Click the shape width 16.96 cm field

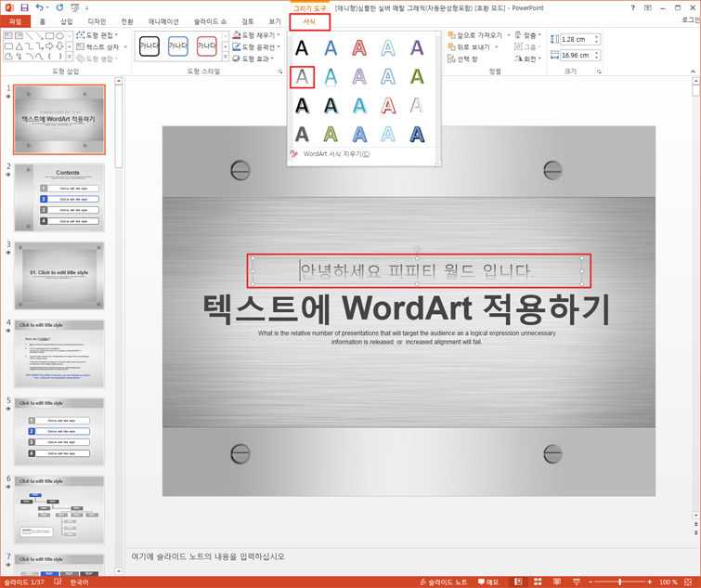pos(577,56)
